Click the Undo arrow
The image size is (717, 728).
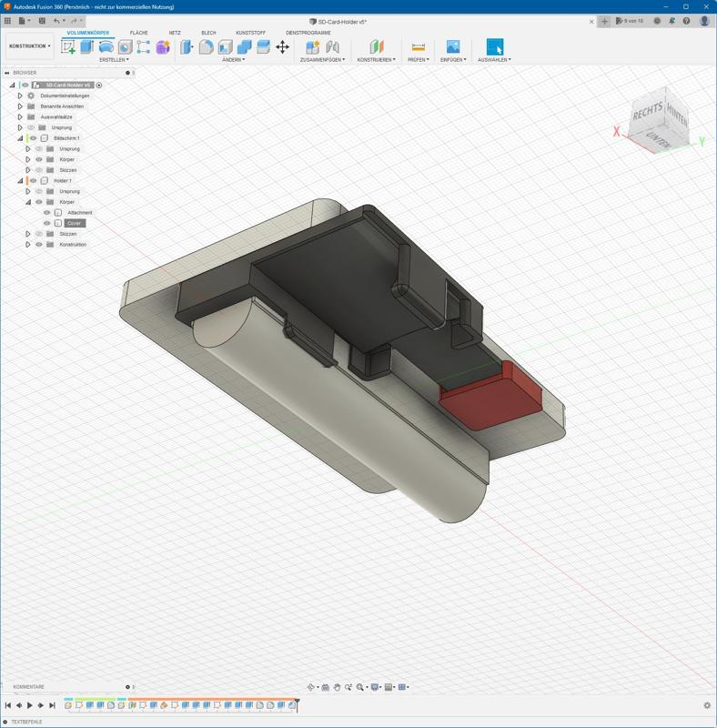56,21
